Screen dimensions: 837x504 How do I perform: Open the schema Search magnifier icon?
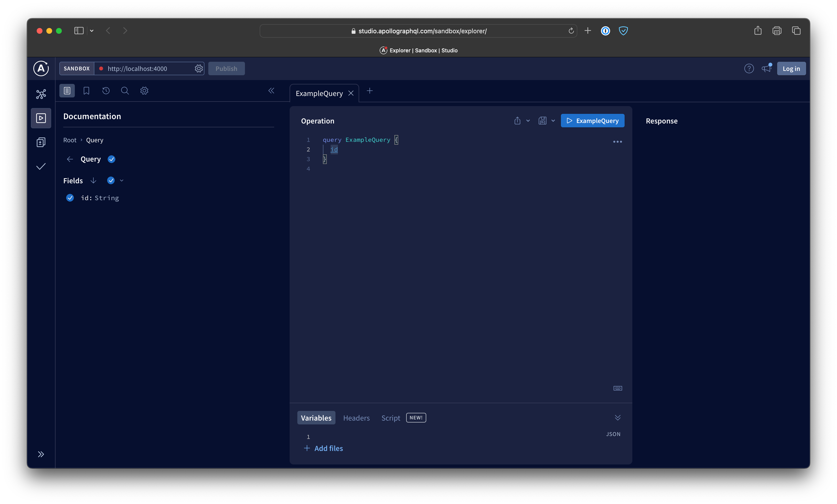(125, 91)
